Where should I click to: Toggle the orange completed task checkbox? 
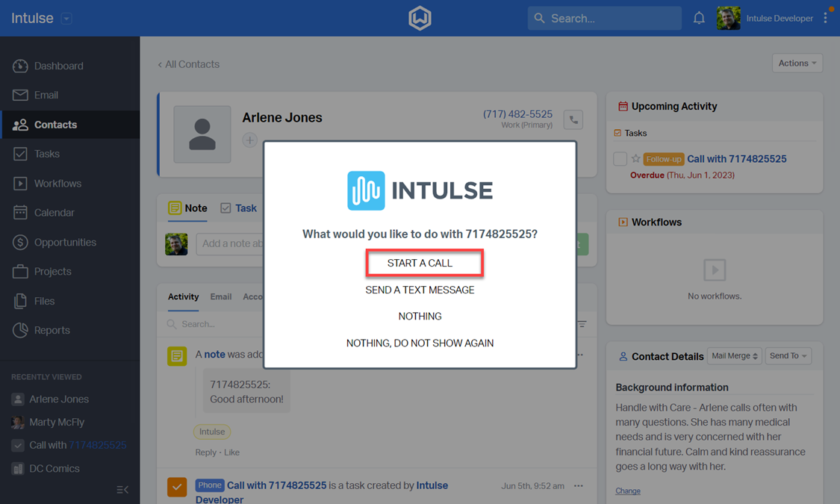click(177, 488)
